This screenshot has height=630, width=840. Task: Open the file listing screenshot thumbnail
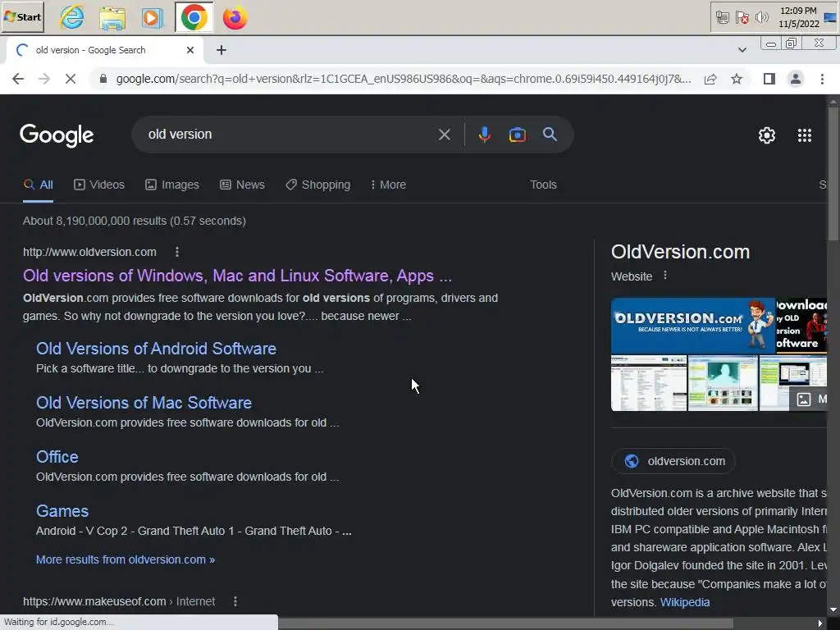pos(649,383)
